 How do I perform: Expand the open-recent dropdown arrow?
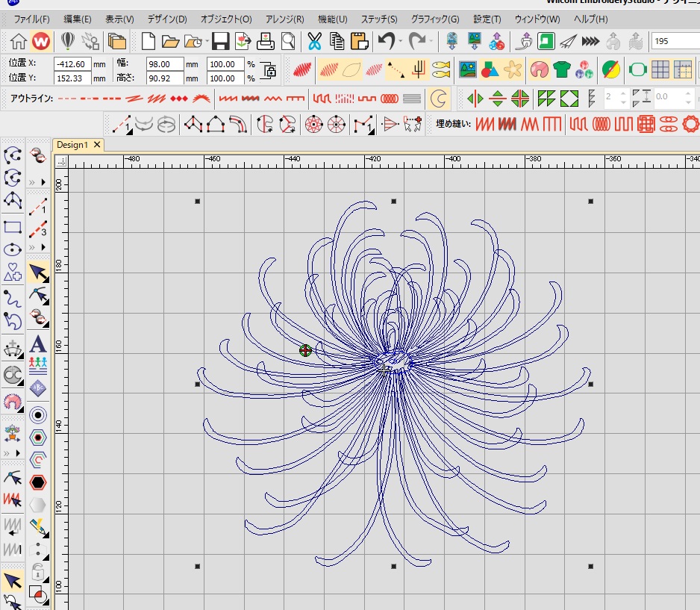pos(207,42)
